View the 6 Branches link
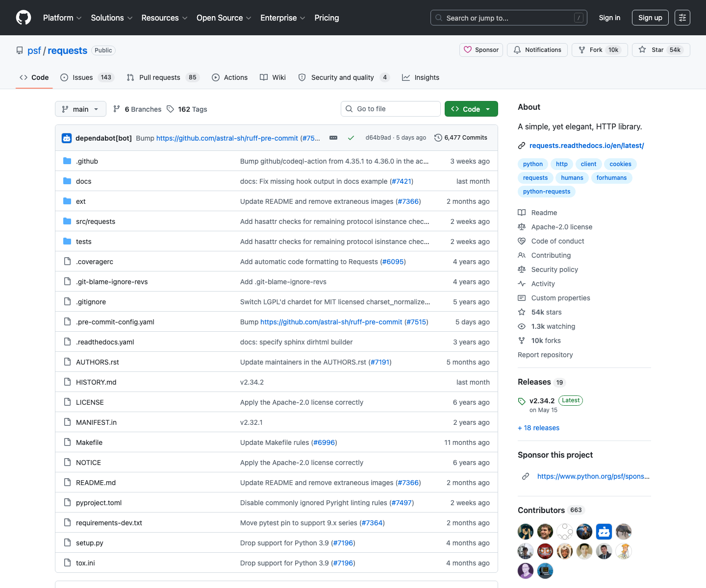This screenshot has width=706, height=588. point(137,109)
